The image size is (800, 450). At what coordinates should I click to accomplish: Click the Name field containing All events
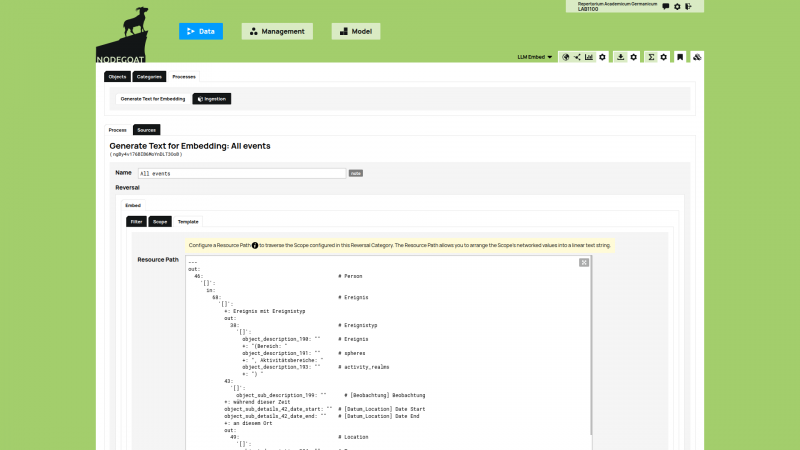241,173
